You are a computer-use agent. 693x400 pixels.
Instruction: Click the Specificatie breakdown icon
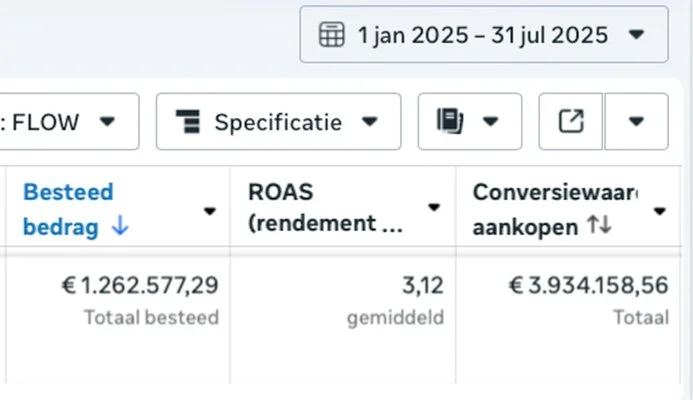[187, 122]
